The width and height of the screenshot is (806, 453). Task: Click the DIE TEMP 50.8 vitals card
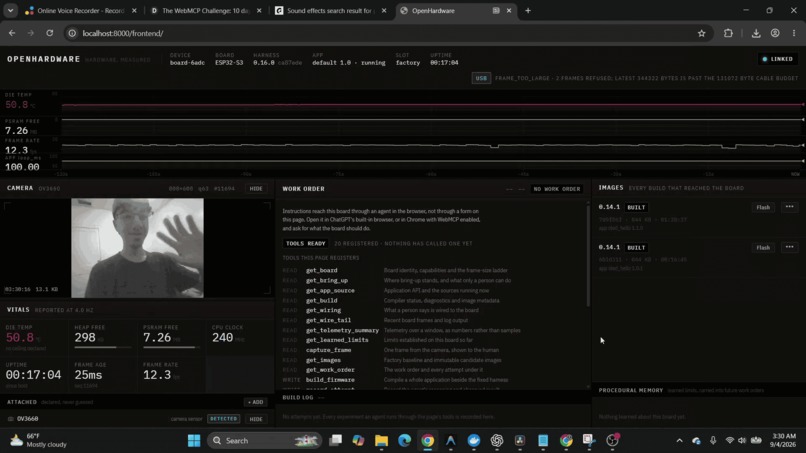pyautogui.click(x=34, y=338)
